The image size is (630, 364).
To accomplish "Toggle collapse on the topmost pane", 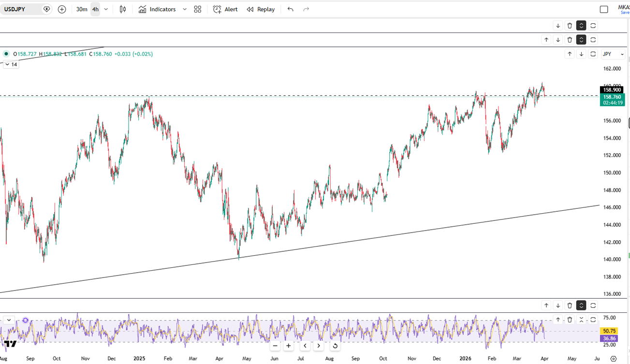I will pos(581,26).
